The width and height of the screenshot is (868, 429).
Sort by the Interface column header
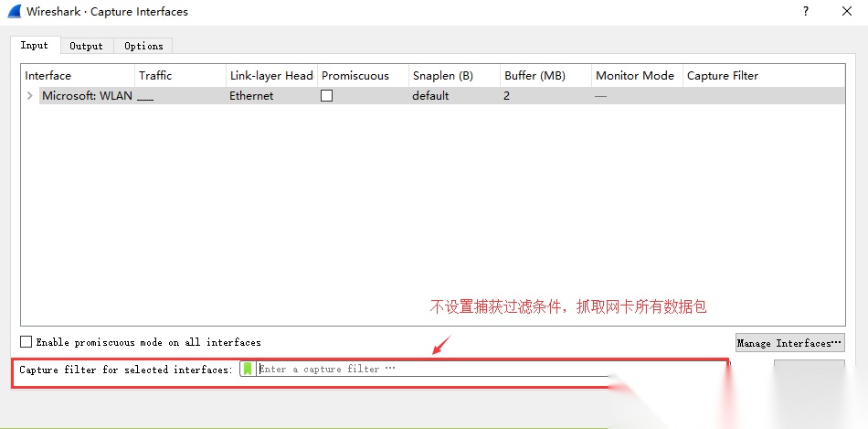78,76
